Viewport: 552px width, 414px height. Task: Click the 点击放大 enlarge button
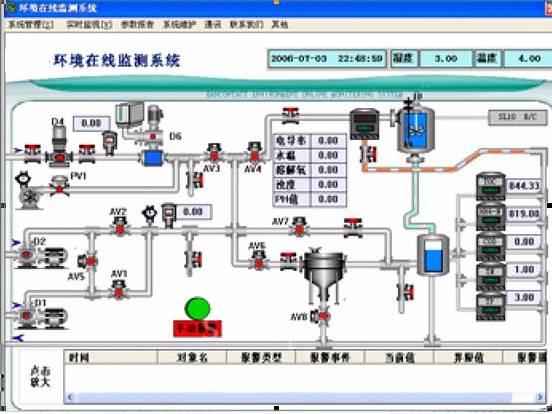[40, 376]
